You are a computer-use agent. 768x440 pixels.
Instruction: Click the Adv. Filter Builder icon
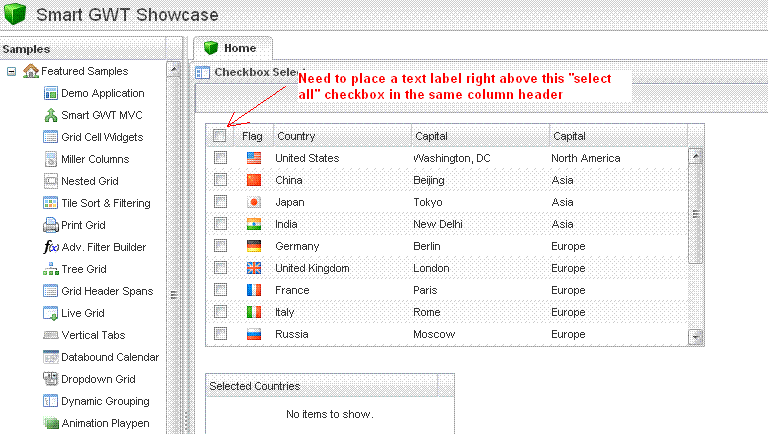pos(51,247)
